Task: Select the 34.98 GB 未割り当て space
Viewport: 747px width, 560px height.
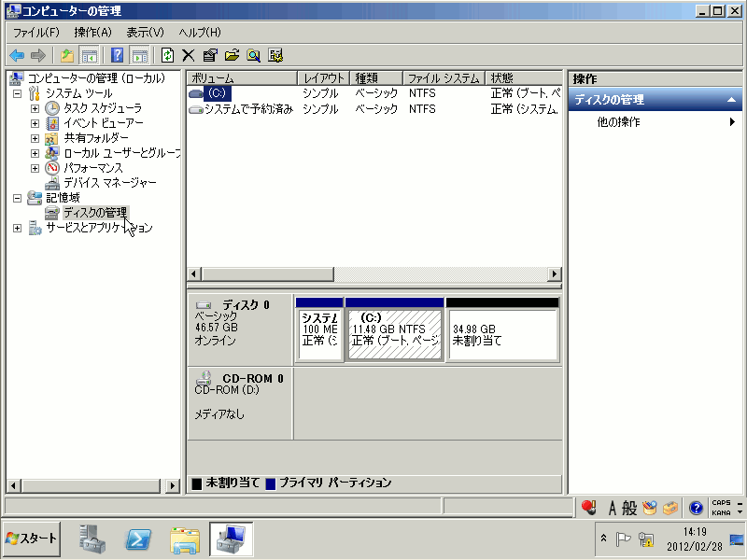Action: [x=502, y=329]
